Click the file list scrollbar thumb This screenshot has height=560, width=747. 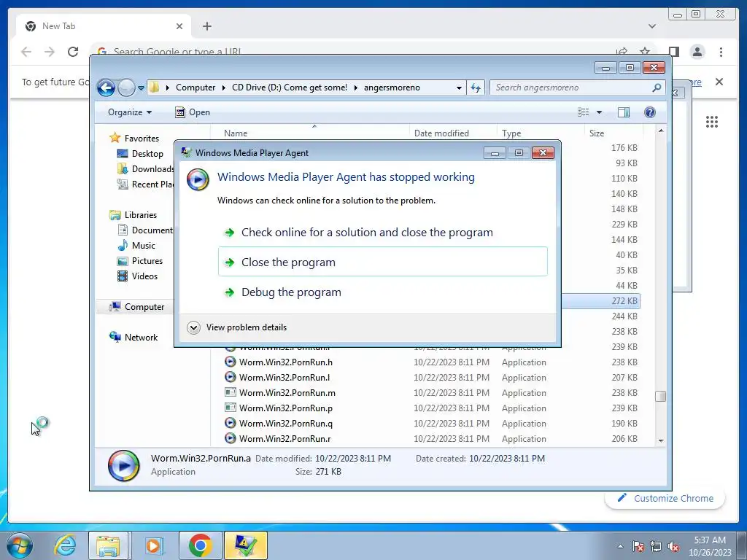tap(660, 396)
